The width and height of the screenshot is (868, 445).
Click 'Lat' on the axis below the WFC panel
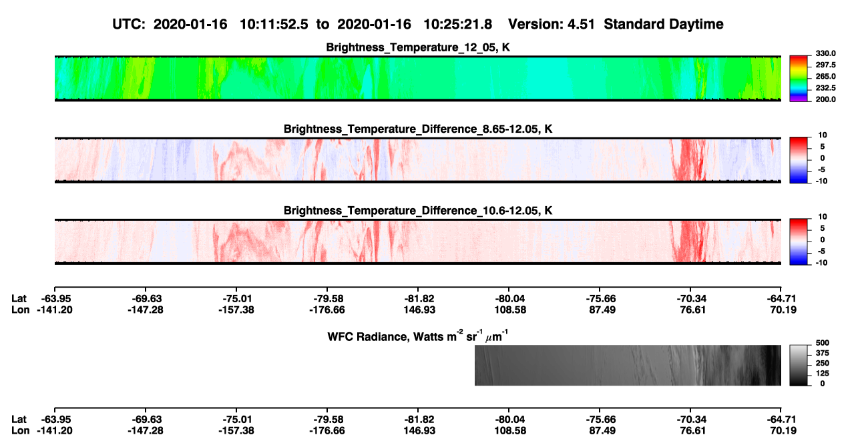(x=19, y=419)
